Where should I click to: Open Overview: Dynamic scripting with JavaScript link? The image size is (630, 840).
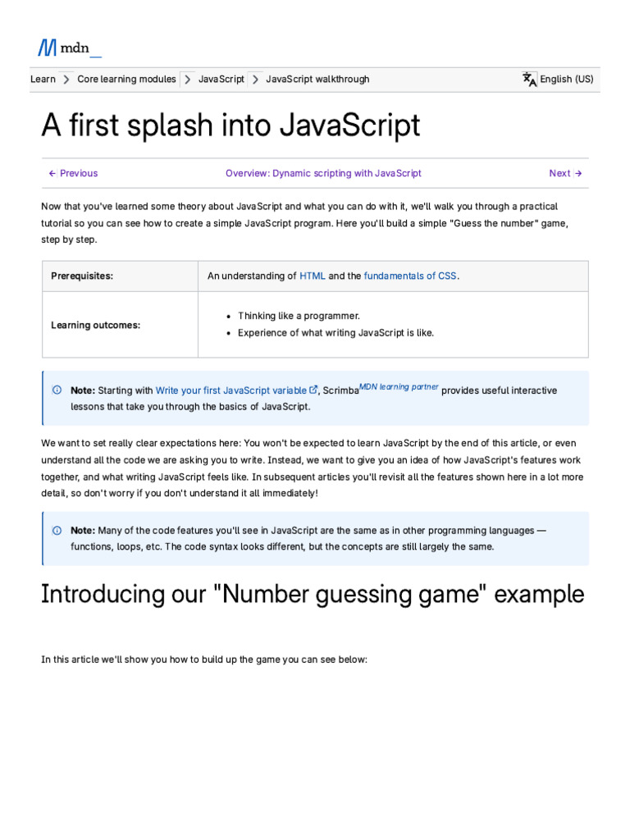(323, 173)
